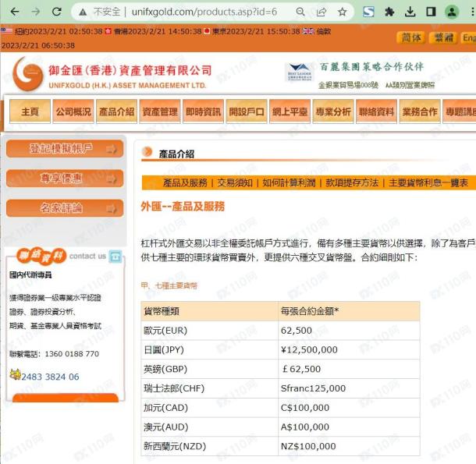476x464 pixels.
Task: Open 主頁 navigation tab
Action: coord(30,112)
